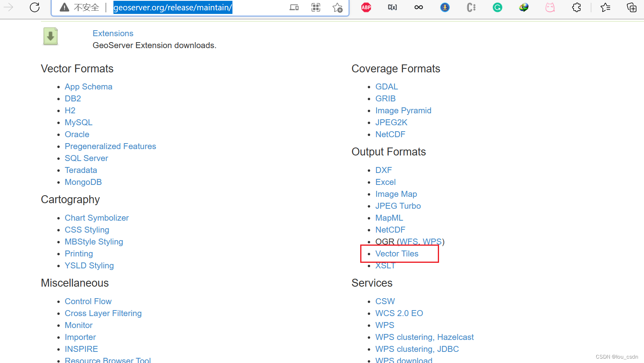Open the MongoDB link
This screenshot has width=644, height=363.
83,182
